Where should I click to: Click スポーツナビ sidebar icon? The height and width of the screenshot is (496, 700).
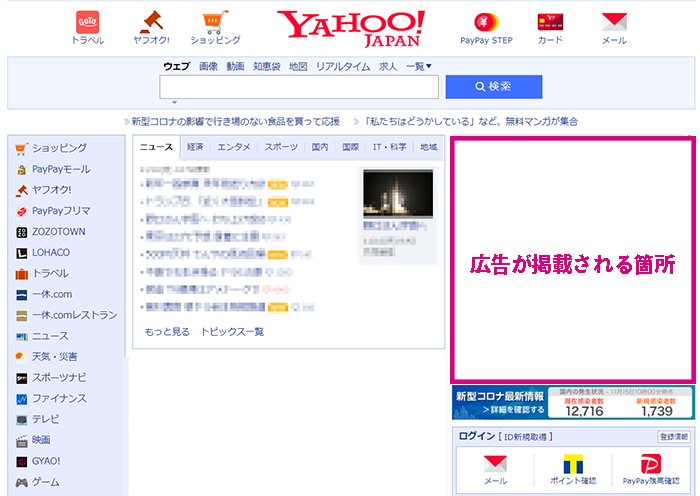pos(21,378)
